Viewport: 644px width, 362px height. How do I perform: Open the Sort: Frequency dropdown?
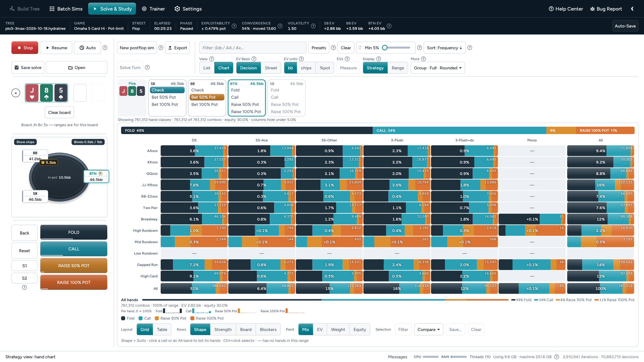pyautogui.click(x=444, y=48)
